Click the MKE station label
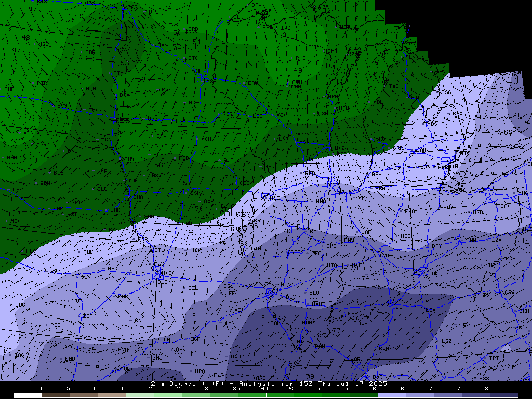This screenshot has width=532, height=399. [x=339, y=148]
